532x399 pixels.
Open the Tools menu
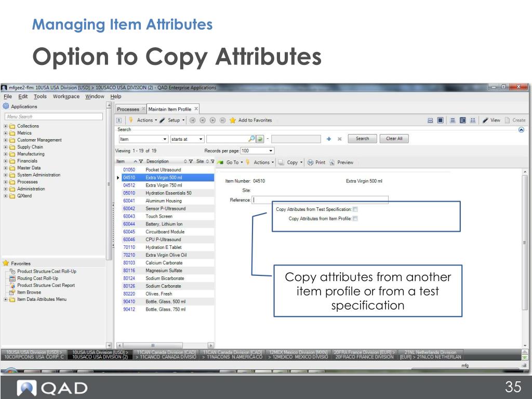[40, 96]
